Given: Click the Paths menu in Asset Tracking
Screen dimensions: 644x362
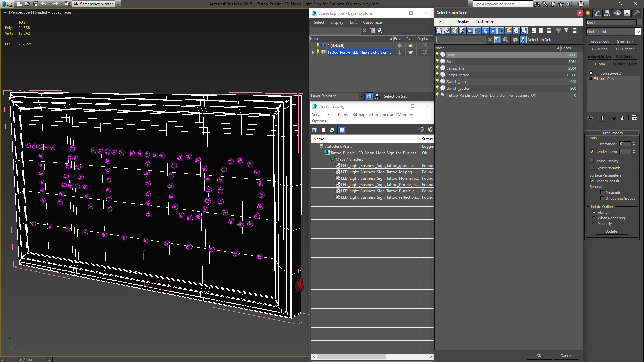Looking at the screenshot, I should pyautogui.click(x=343, y=115).
